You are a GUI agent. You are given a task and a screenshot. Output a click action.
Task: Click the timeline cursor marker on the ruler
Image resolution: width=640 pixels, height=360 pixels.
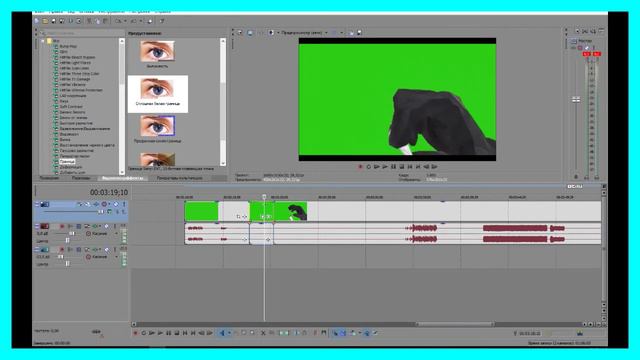(x=264, y=197)
